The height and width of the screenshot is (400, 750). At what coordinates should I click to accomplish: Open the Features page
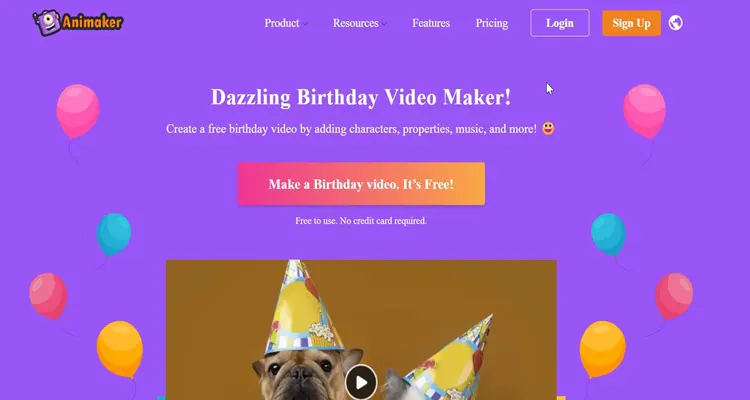coord(431,23)
